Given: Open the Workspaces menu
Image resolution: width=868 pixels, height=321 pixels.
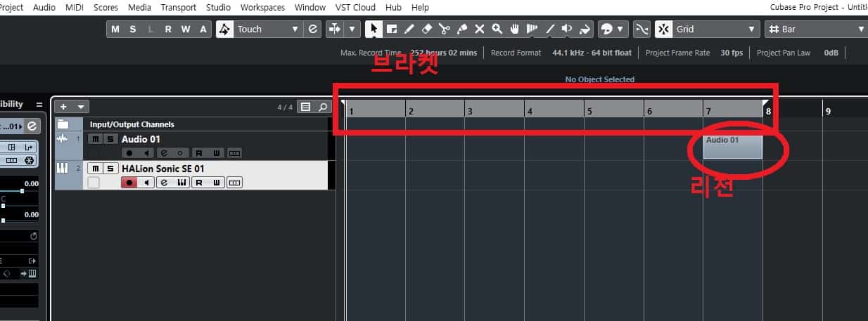Looking at the screenshot, I should pyautogui.click(x=262, y=7).
